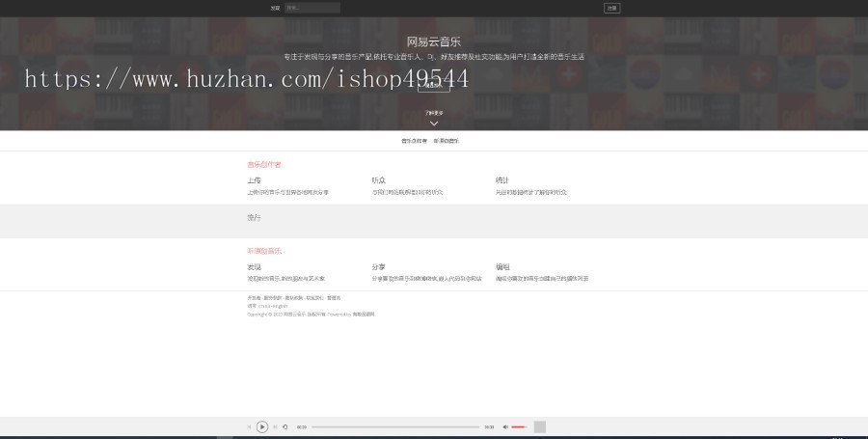Select the 流行 heading in the gray band

[254, 217]
